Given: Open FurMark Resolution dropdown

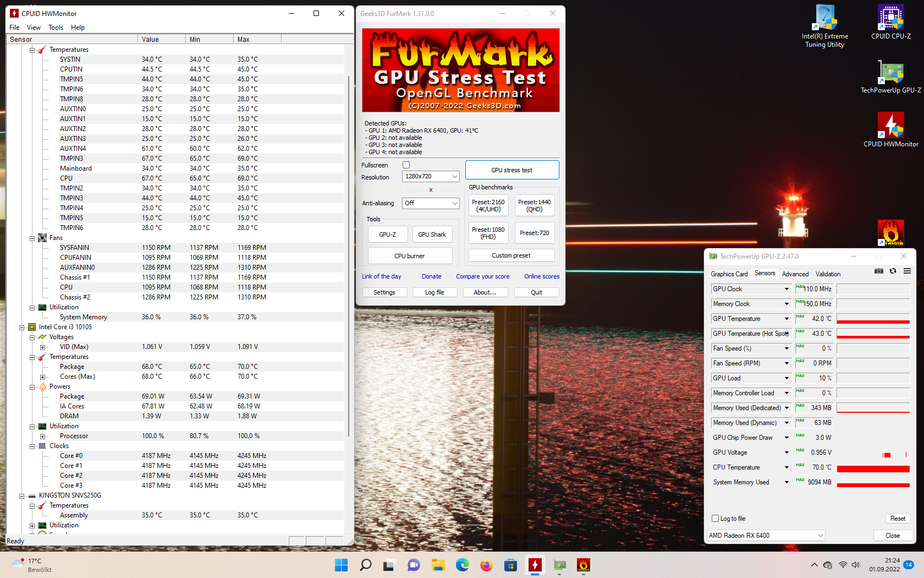Looking at the screenshot, I should 431,176.
